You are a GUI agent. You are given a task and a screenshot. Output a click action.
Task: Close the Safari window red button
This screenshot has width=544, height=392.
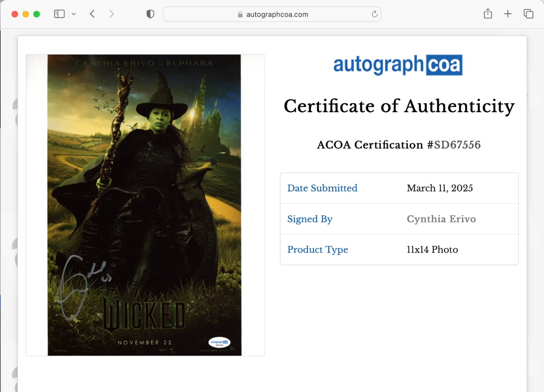tap(15, 14)
